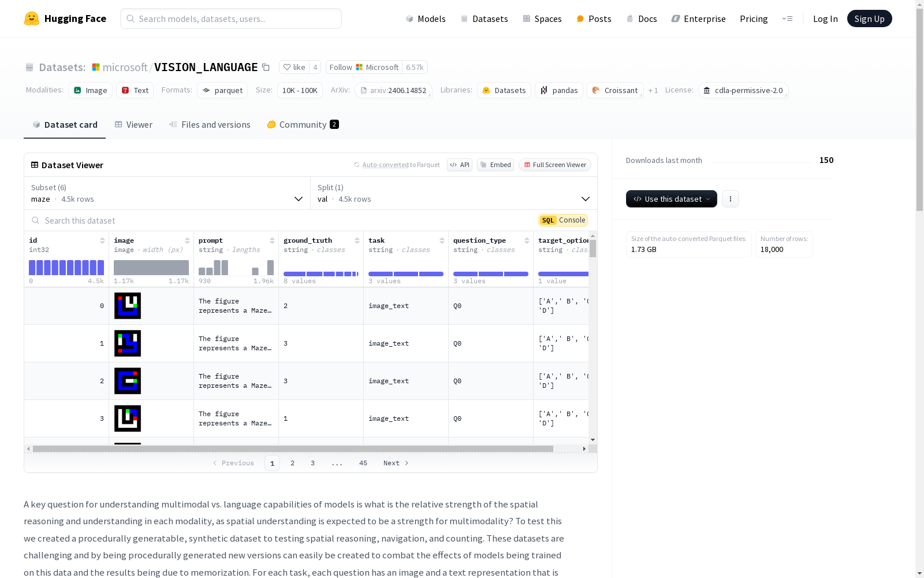Open the Pricing page
The image size is (924, 578).
[x=754, y=18]
